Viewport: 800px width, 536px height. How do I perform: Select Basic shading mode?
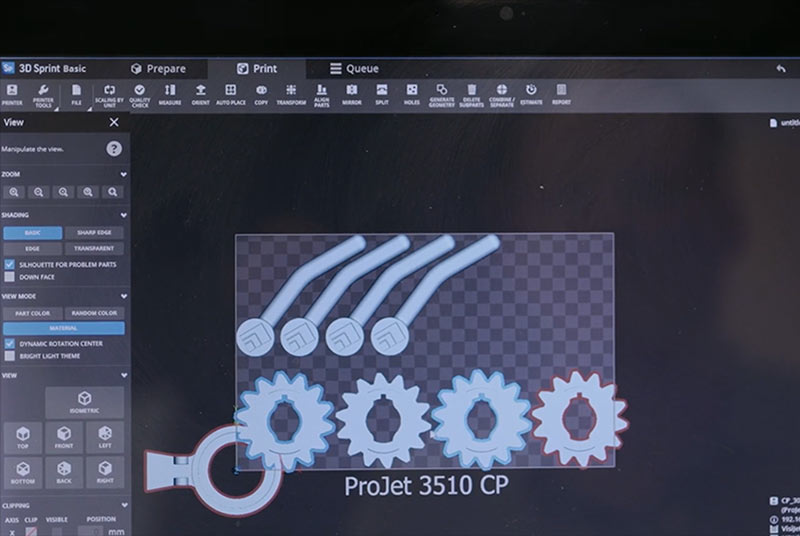[33, 233]
